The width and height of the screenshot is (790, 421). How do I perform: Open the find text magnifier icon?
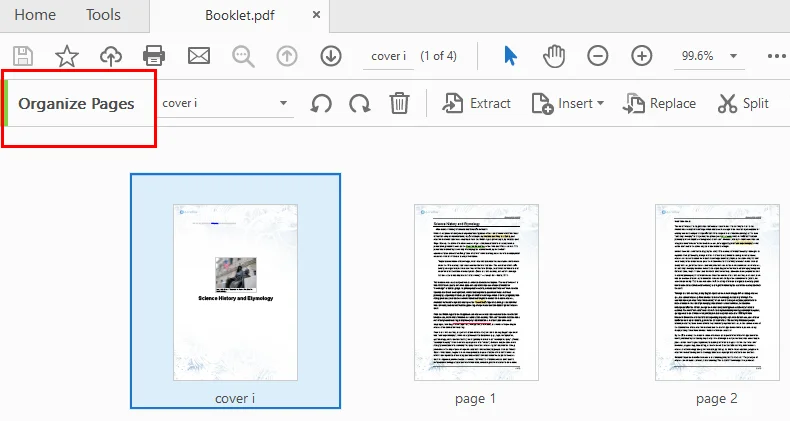243,56
